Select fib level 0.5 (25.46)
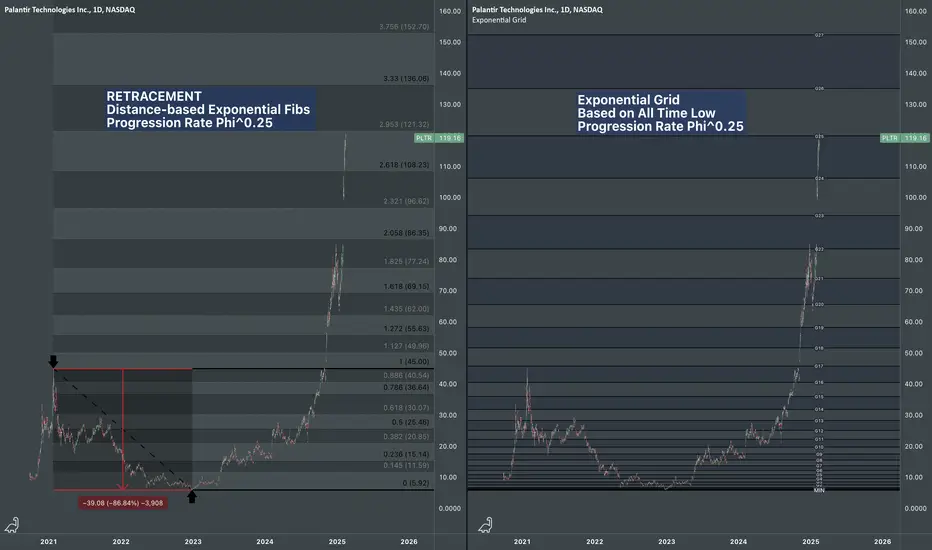Viewport: 932px width, 550px height. click(x=410, y=422)
